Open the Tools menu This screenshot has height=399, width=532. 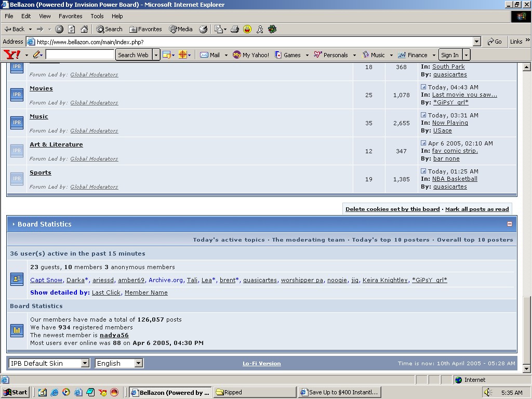(x=97, y=16)
